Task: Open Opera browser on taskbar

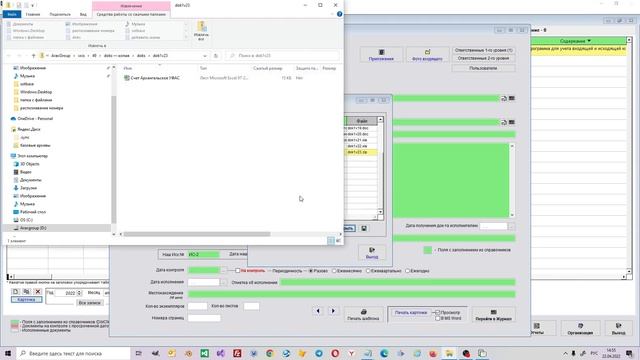Action: (x=335, y=353)
